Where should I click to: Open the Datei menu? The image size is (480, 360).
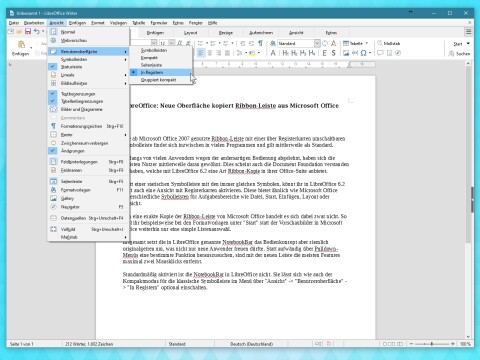click(14, 23)
